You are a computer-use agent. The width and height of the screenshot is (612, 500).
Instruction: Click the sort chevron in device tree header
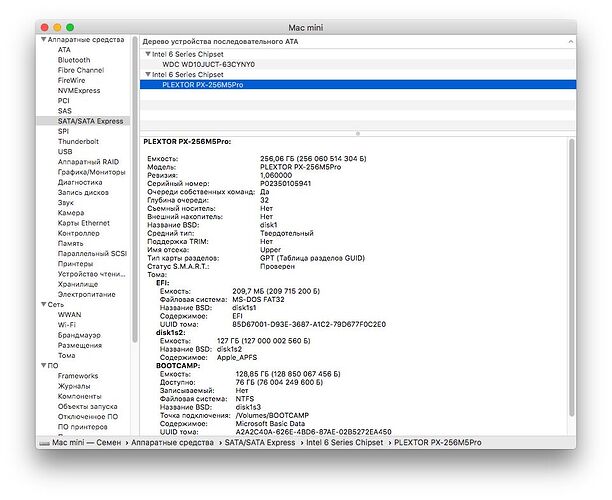571,41
